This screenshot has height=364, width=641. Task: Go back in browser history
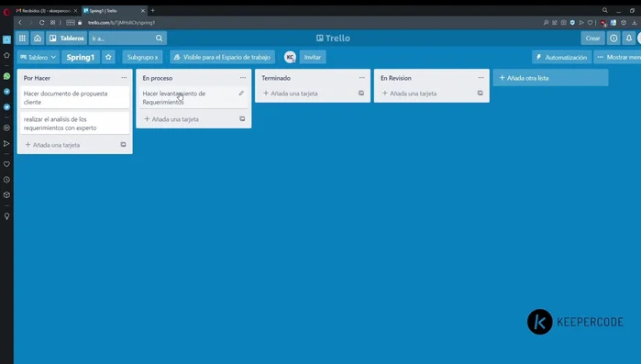coord(20,23)
